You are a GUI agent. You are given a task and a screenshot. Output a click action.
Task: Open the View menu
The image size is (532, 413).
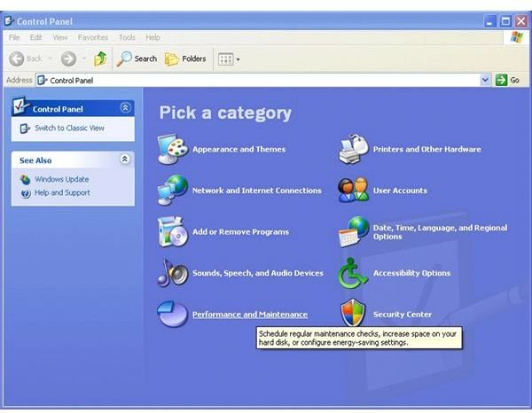[x=60, y=37]
